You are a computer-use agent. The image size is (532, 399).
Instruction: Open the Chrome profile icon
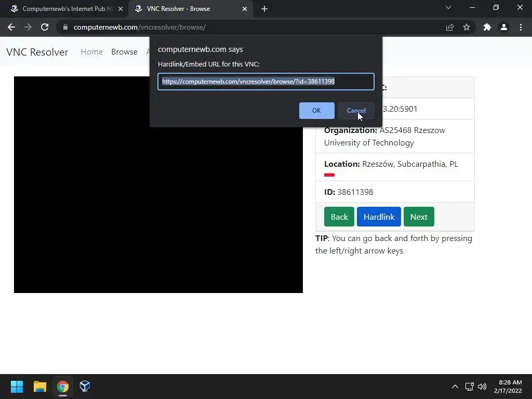point(504,27)
